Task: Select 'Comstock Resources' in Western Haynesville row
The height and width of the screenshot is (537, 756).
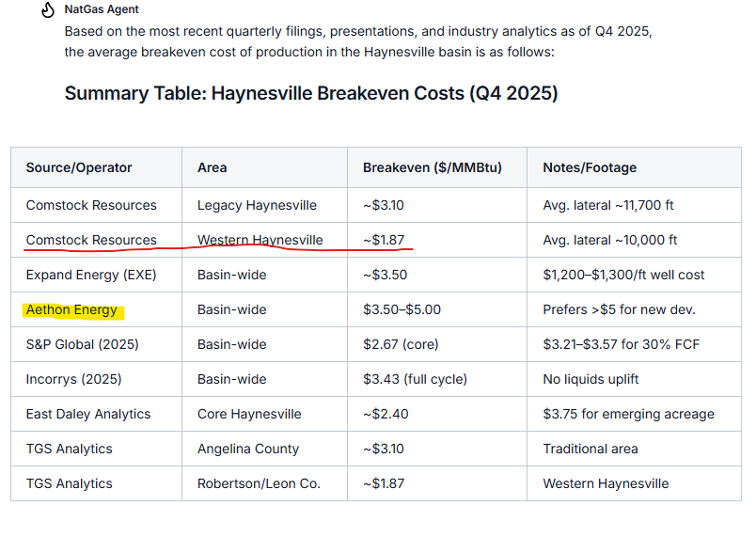Action: pos(91,240)
